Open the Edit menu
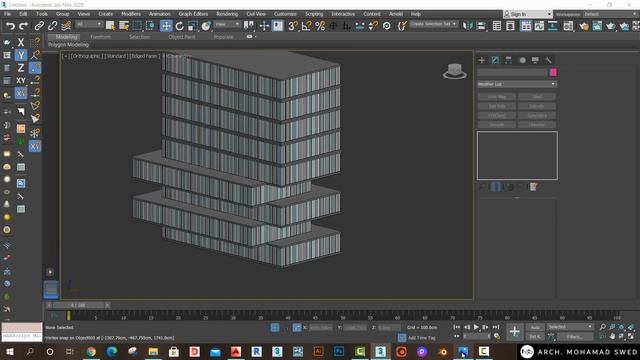 tap(23, 14)
